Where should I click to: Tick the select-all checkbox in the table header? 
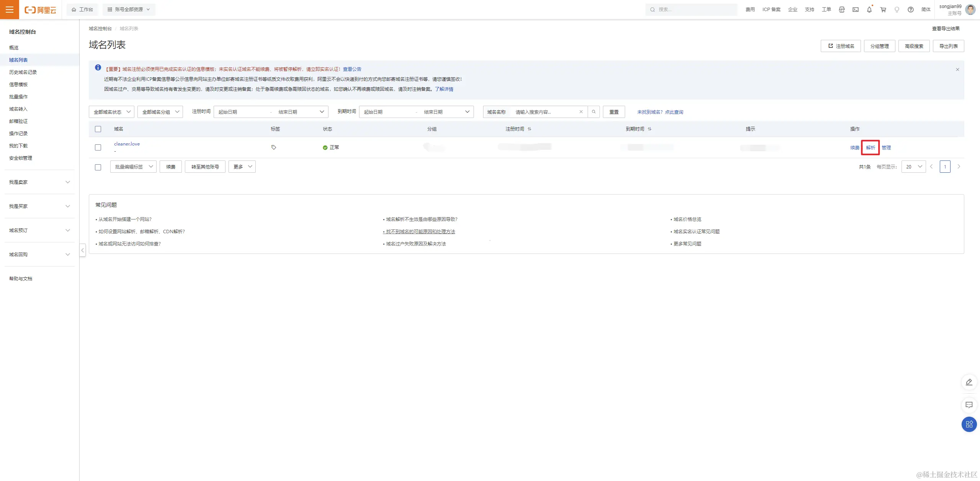[x=98, y=129]
